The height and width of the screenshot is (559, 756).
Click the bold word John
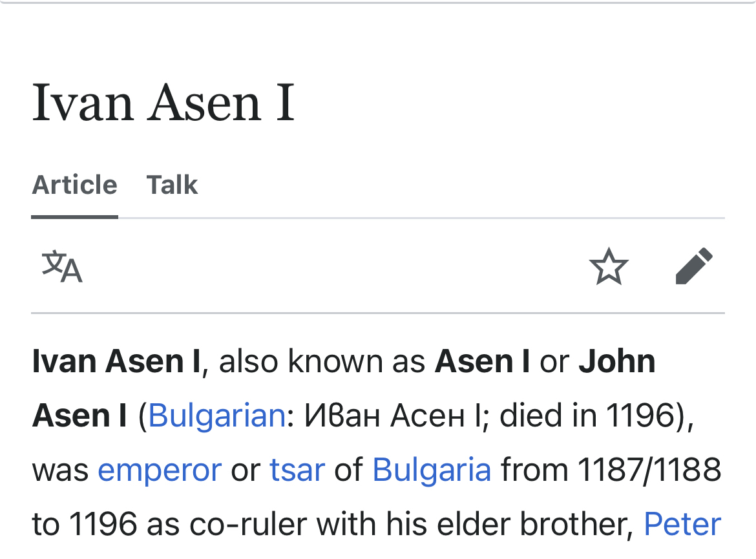pos(616,361)
